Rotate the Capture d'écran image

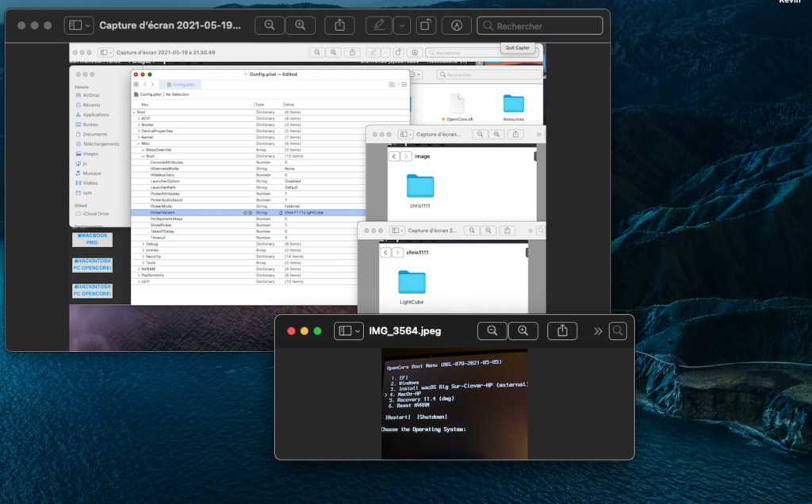pos(425,25)
